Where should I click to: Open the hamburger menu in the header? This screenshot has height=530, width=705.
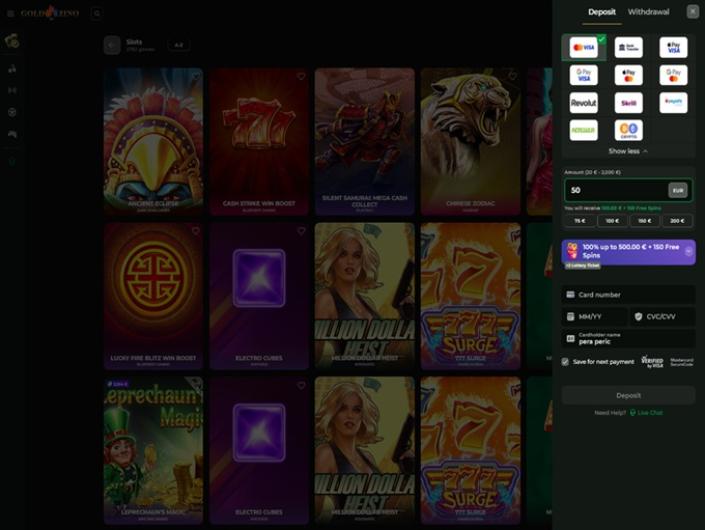[11, 14]
